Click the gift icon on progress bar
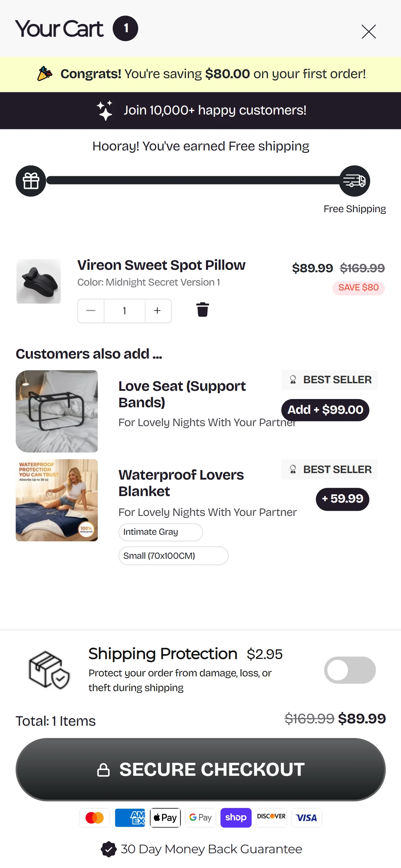This screenshot has width=401, height=868. (x=31, y=181)
